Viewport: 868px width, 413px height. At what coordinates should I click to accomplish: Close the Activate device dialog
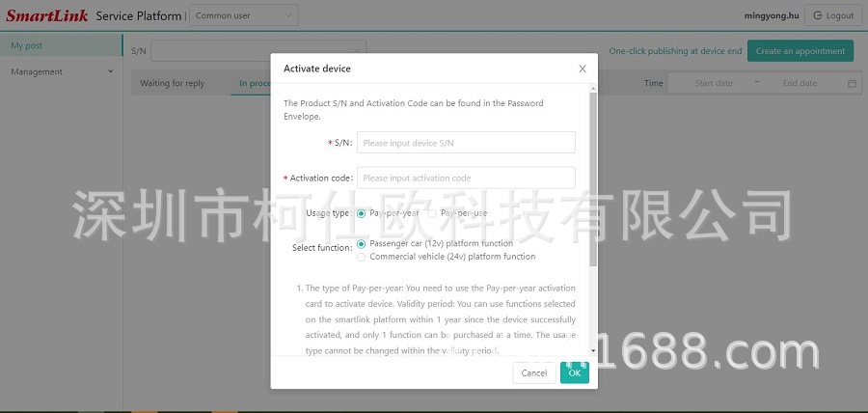583,69
